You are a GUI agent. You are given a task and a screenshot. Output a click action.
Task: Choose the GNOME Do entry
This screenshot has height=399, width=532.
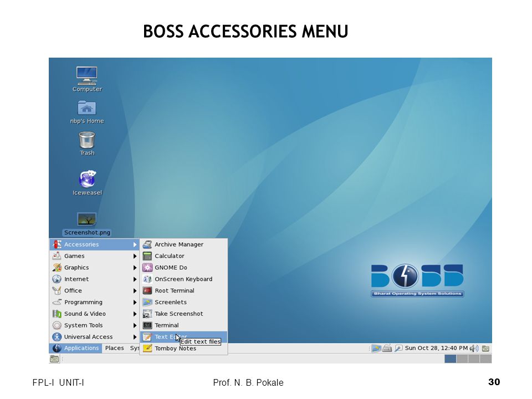(x=183, y=267)
